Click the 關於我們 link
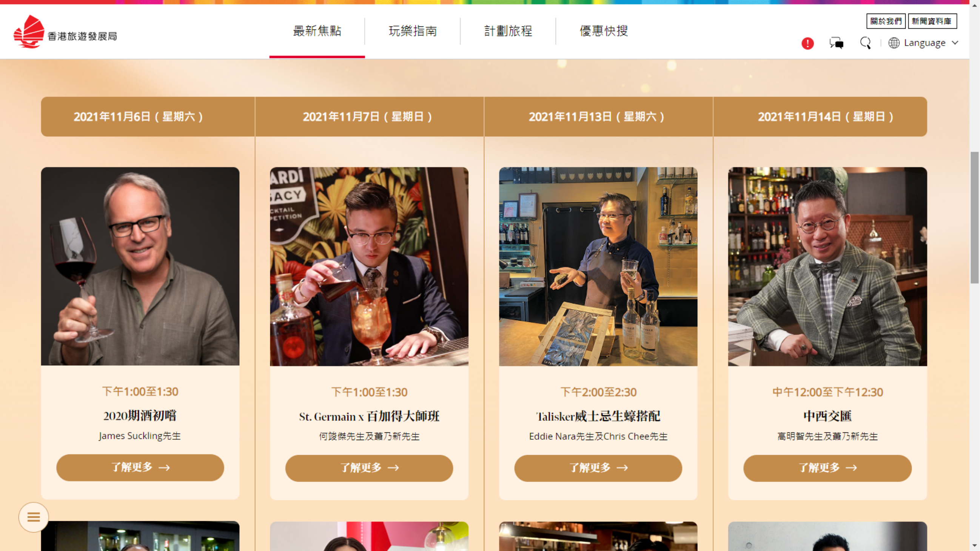 pyautogui.click(x=886, y=21)
